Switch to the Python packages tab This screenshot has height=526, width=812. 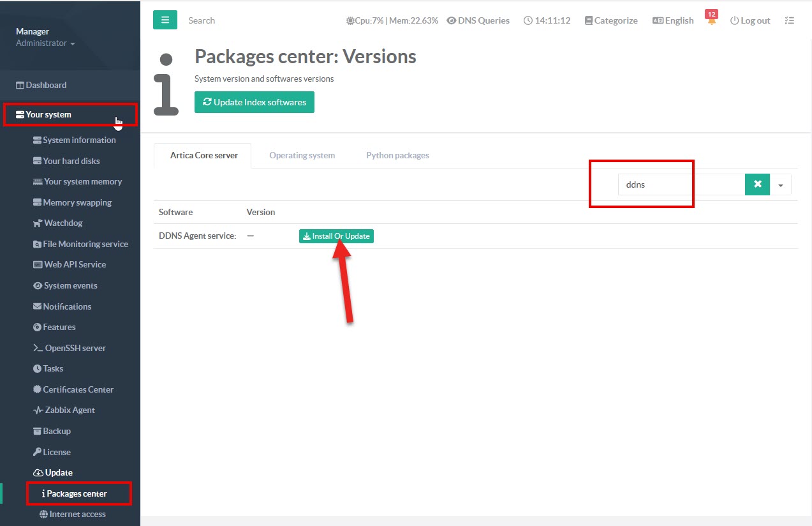coord(397,155)
